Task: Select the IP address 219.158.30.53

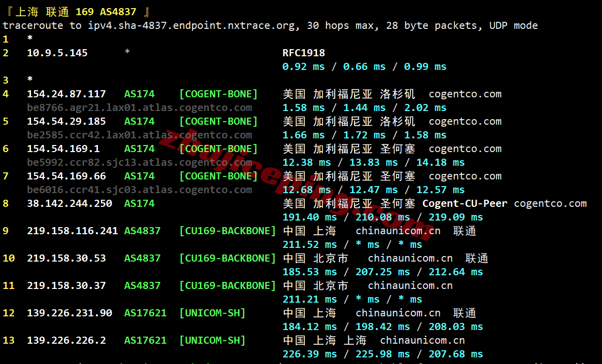Action: pos(66,258)
